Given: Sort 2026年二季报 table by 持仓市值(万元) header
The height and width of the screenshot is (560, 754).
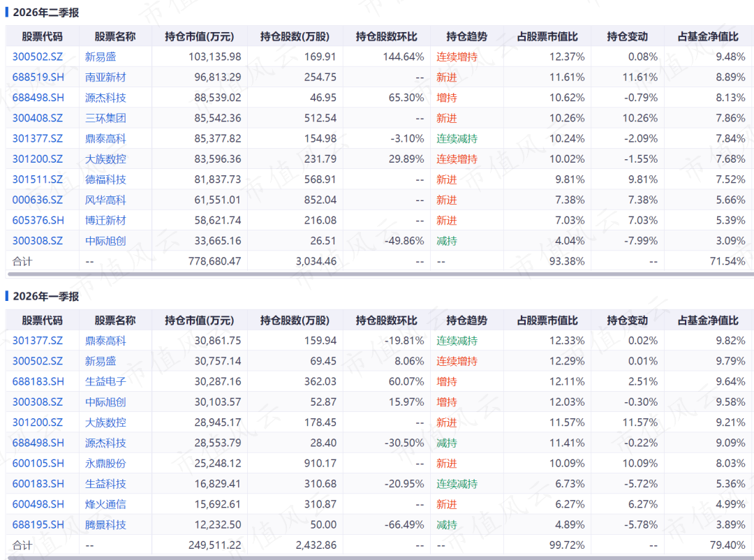Looking at the screenshot, I should [200, 36].
